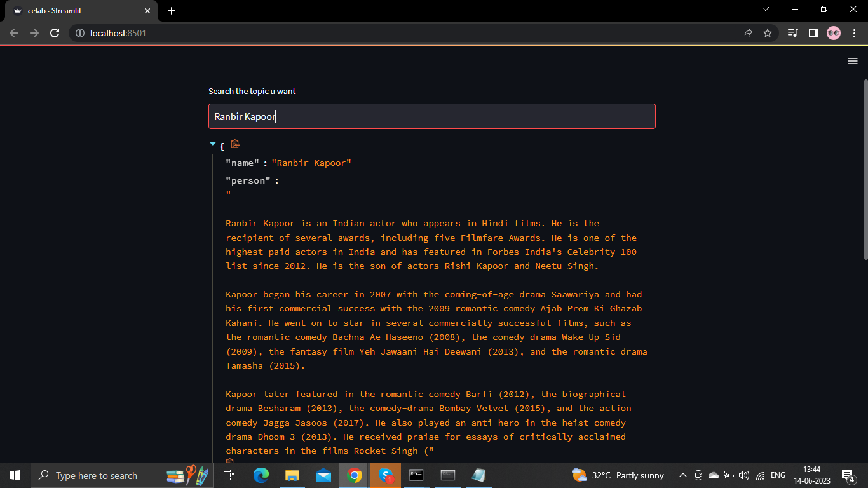The width and height of the screenshot is (868, 488).
Task: Collapse the JSON output disclosure triangle
Action: coord(212,144)
